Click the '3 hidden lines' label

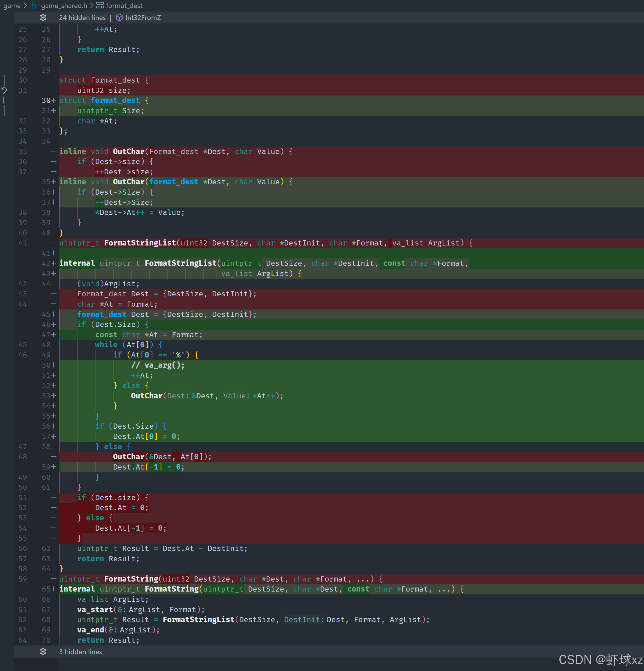(x=80, y=652)
